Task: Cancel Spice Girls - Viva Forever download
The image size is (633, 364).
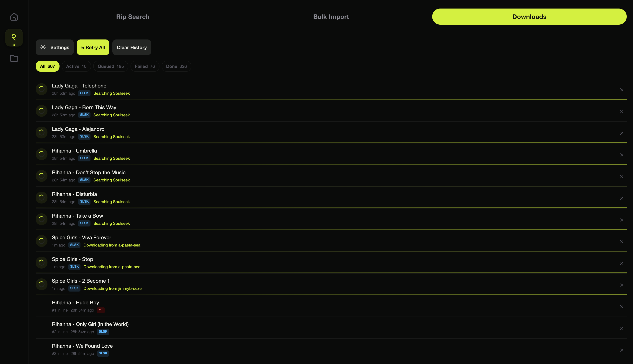Action: click(622, 242)
